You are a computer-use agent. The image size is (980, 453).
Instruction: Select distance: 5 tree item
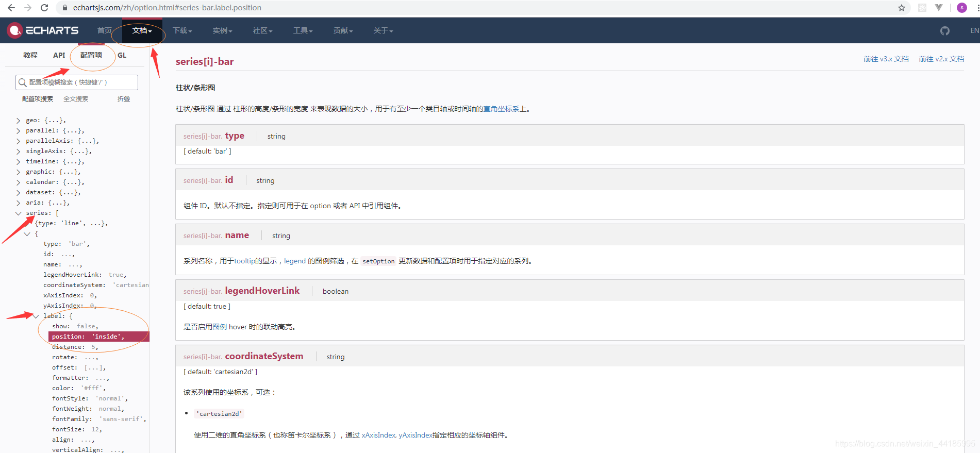pos(75,347)
